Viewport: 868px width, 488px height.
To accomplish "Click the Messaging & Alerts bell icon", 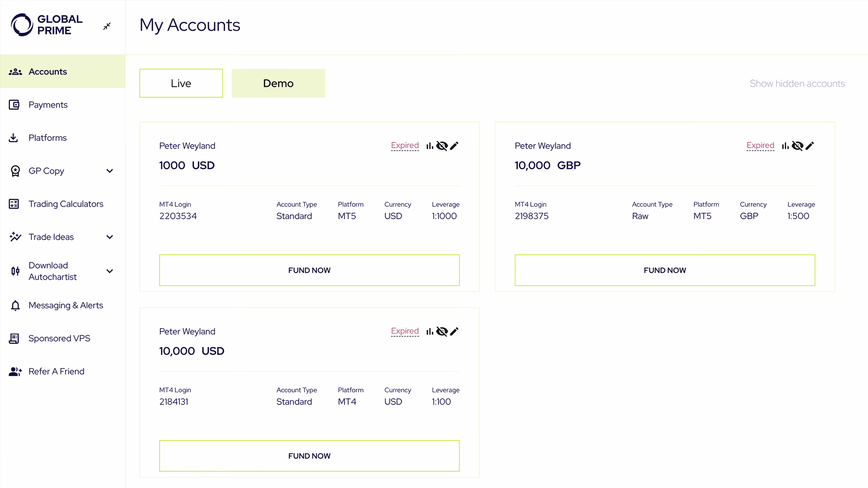I will tap(15, 306).
